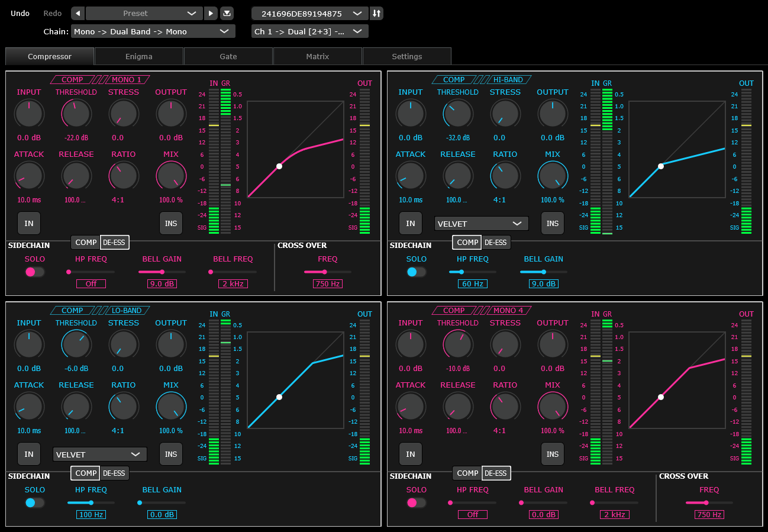Screen dimensions: 768x532
Task: Click the Hi-Band ratio knob
Action: [x=505, y=175]
